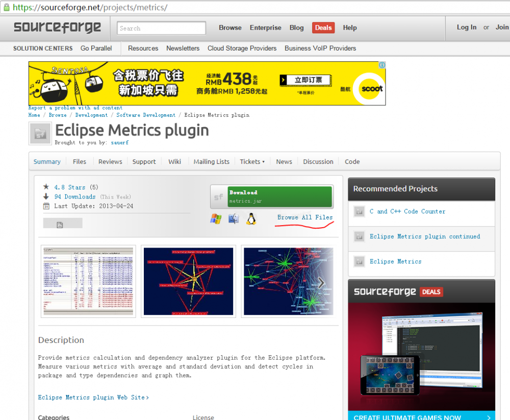Click the grey share widget icon
The width and height of the screenshot is (510, 420).
tap(63, 224)
